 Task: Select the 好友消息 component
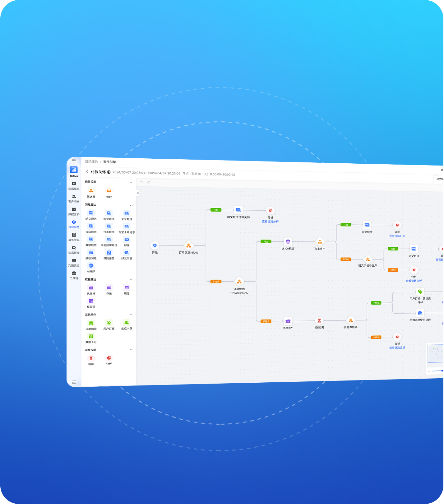127,255
